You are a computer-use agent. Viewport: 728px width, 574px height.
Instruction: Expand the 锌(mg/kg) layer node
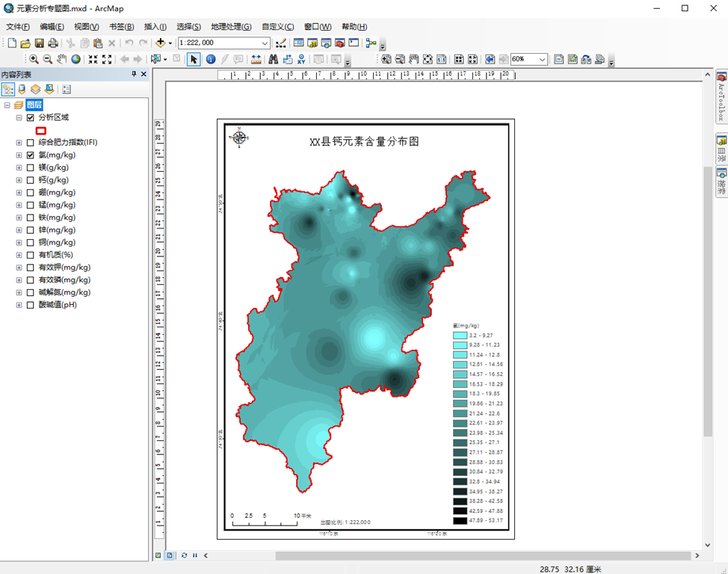click(19, 230)
